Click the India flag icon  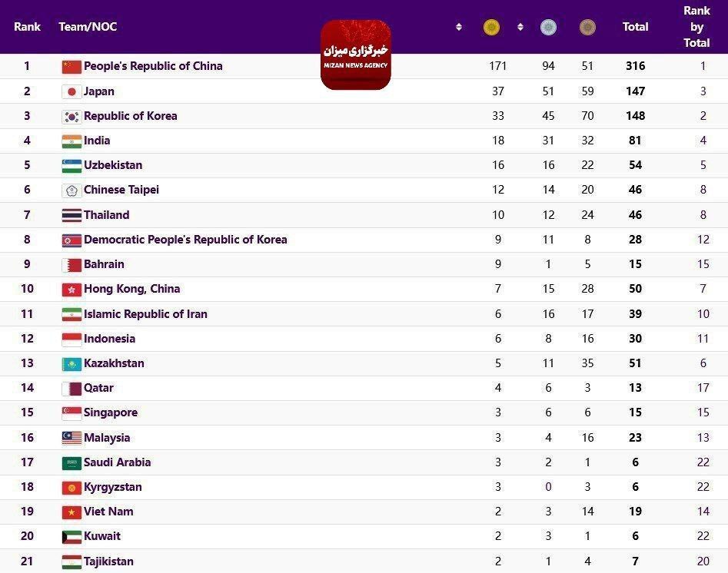[71, 141]
